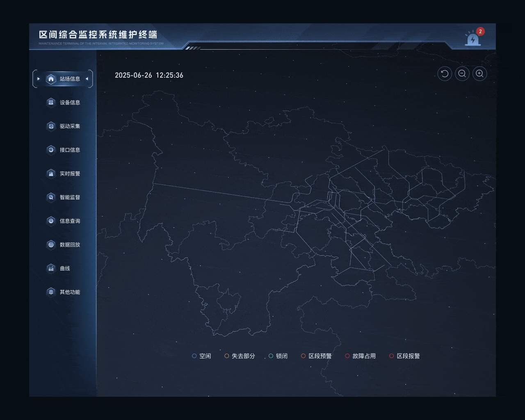525x420 pixels.
Task: Click the English subtitle MAINTENANCE TERMINAL text
Action: tap(101, 43)
